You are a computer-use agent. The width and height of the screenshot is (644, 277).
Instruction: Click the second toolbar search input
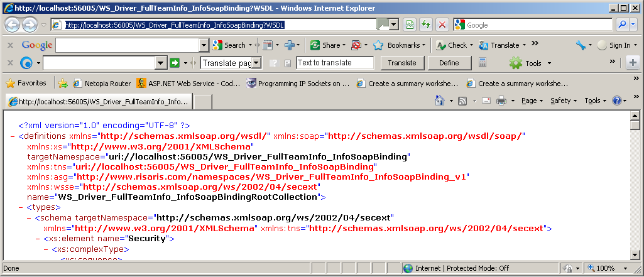click(99, 63)
